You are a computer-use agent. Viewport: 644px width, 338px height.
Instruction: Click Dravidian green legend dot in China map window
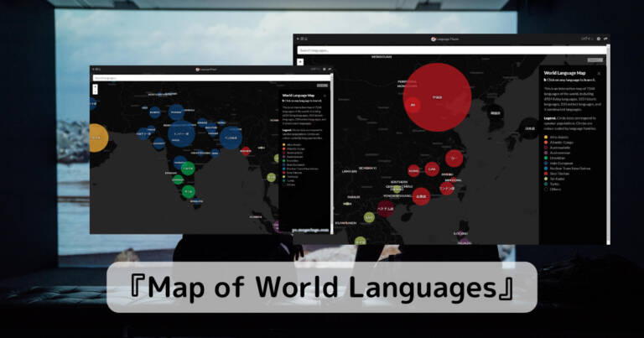coord(546,159)
